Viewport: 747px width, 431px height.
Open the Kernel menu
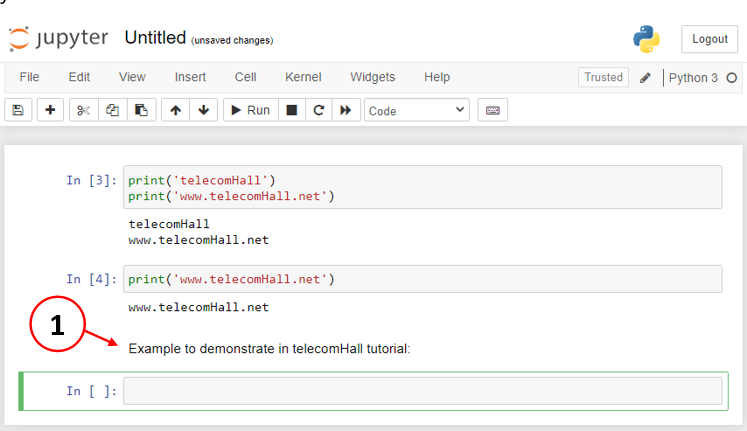303,77
